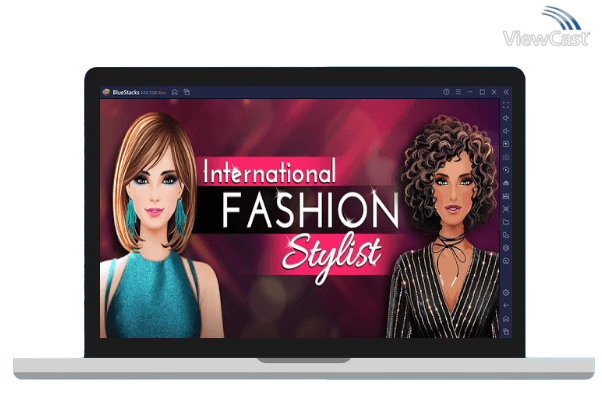Image resolution: width=602 pixels, height=414 pixels.
Task: Close the BlueStacks window
Action: (494, 92)
